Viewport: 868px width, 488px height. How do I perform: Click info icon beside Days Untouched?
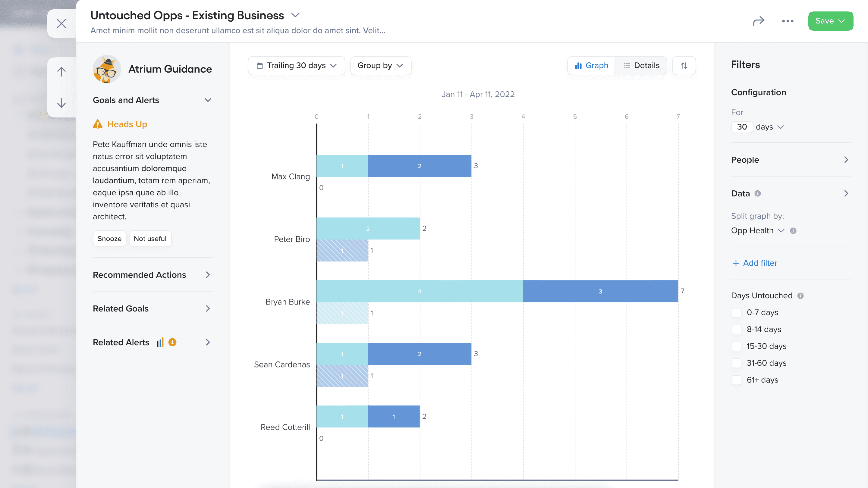[x=800, y=296]
